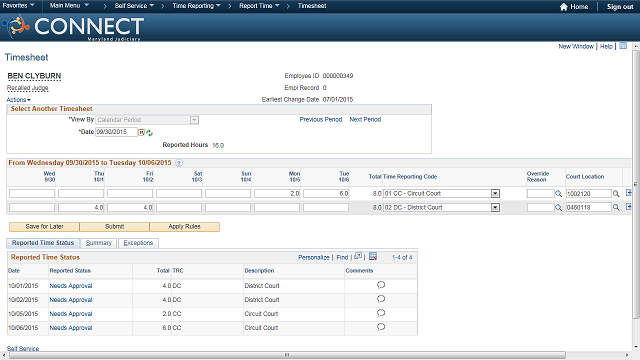Click the Home icon in top bar
640x360 pixels.
click(x=564, y=7)
